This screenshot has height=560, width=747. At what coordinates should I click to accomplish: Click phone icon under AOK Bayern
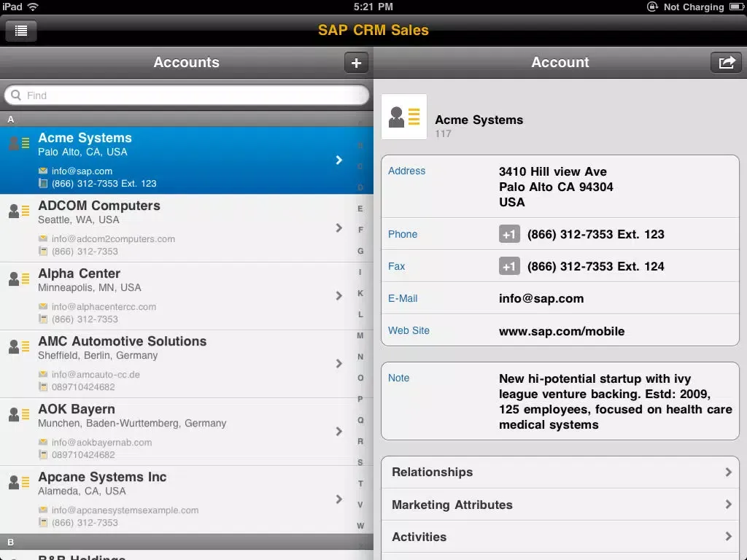(x=43, y=455)
